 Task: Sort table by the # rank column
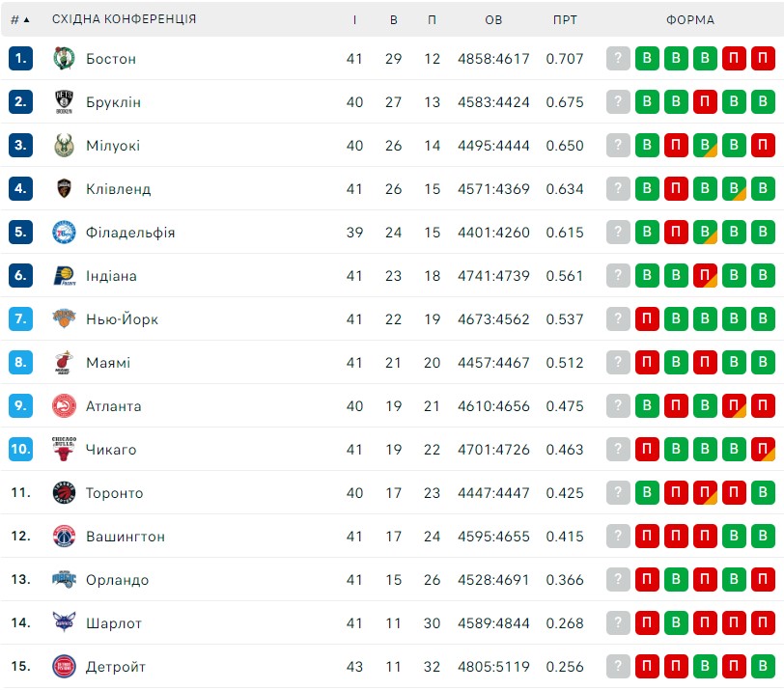pos(20,19)
